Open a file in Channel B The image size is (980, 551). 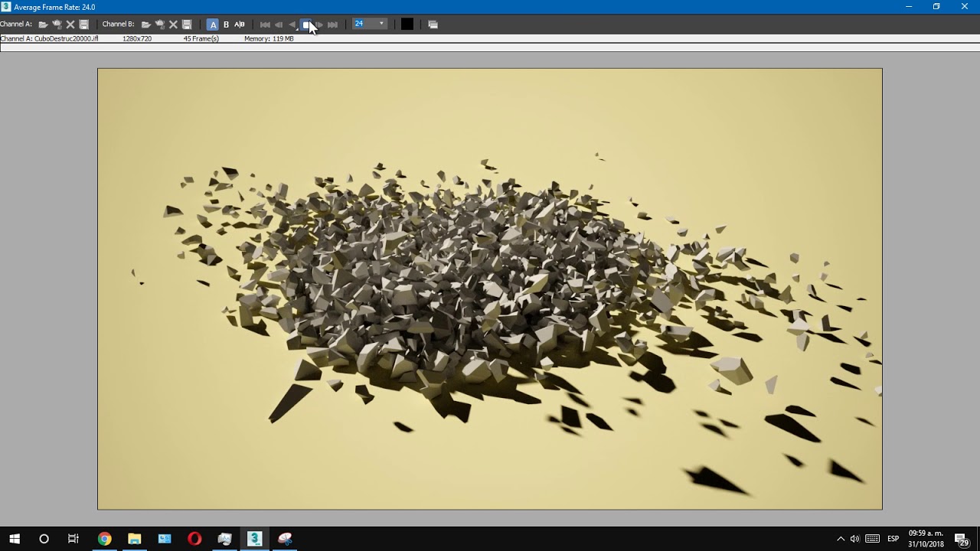click(x=145, y=24)
